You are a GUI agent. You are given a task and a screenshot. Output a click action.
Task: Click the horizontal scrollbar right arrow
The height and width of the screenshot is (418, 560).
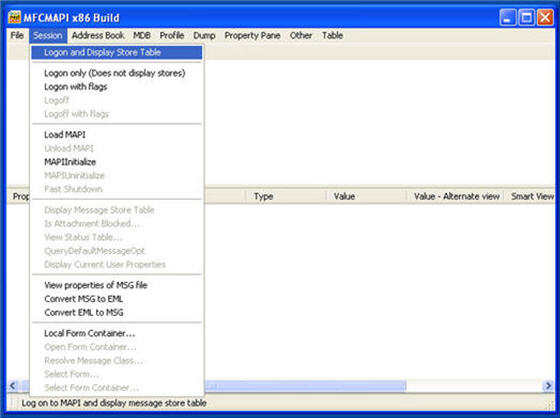pos(548,386)
